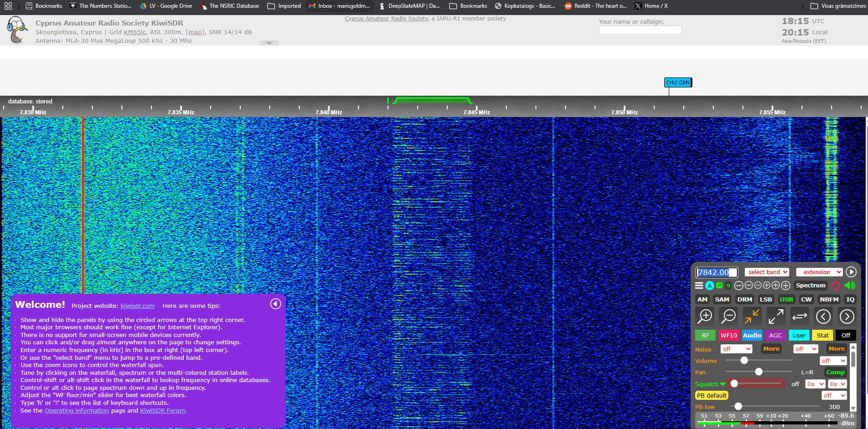Image resolution: width=868 pixels, height=429 pixels.
Task: Click the outward arrows max zoom out icon
Action: 776,316
